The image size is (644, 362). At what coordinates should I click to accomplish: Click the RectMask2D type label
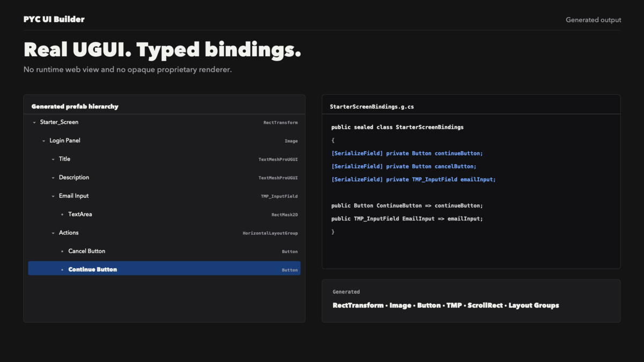click(x=284, y=215)
